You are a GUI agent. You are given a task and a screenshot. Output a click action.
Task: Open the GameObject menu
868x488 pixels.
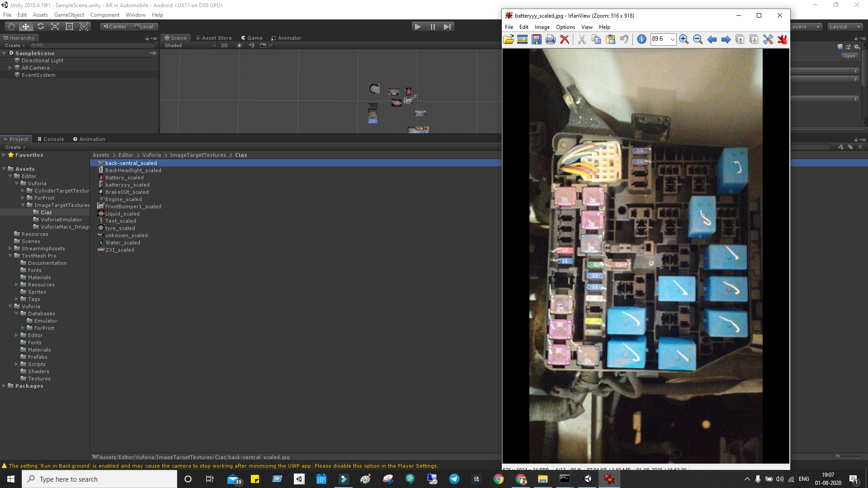69,15
